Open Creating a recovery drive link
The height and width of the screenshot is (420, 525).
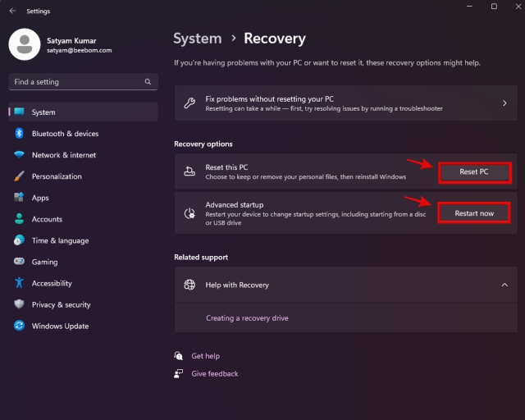pyautogui.click(x=247, y=317)
